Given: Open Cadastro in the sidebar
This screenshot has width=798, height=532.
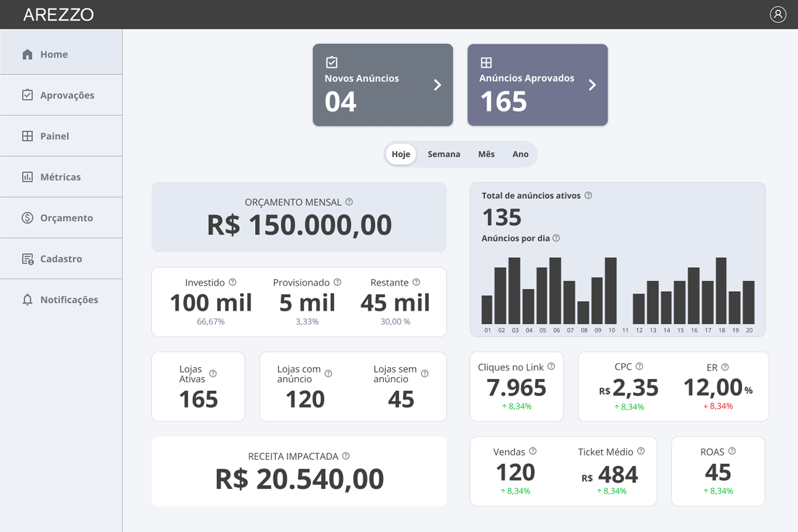Looking at the screenshot, I should coord(61,259).
